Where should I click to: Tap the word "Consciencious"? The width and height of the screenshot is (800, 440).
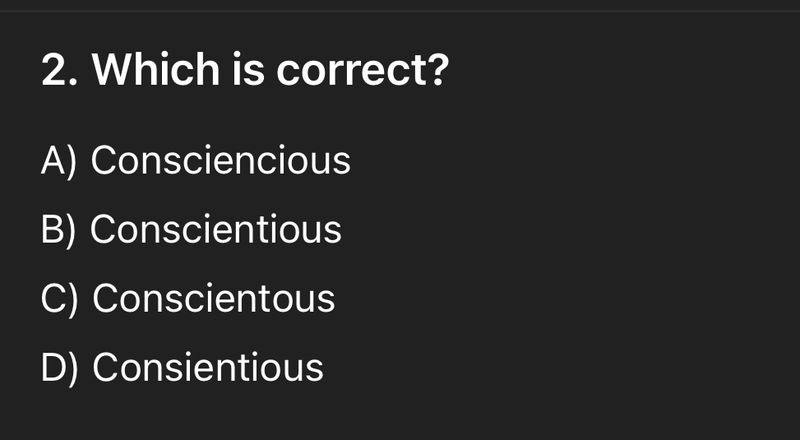pyautogui.click(x=221, y=161)
